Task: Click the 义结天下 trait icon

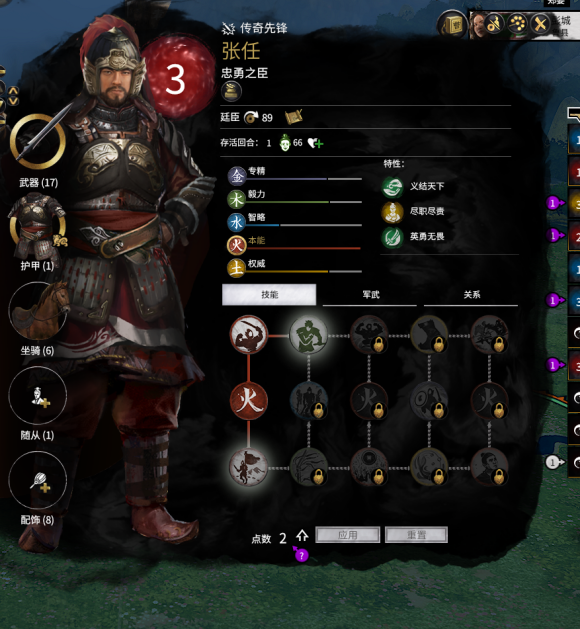Action: 392,187
